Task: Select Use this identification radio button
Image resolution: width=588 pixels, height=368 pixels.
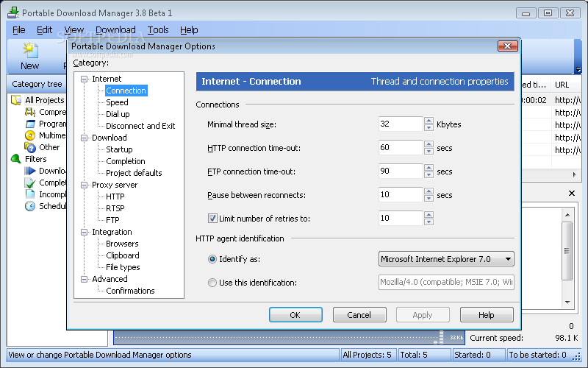Action: (212, 283)
